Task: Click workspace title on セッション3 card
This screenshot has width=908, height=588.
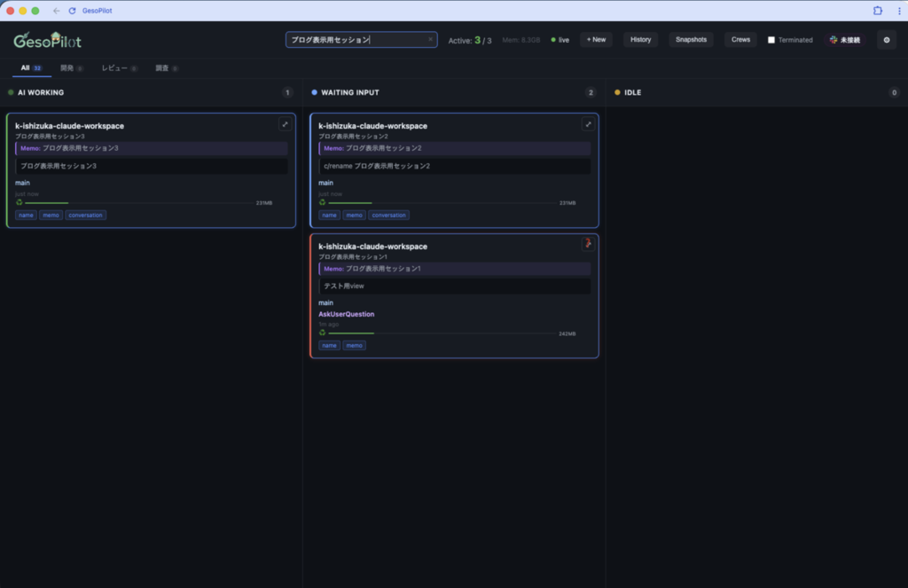Action: tap(69, 126)
